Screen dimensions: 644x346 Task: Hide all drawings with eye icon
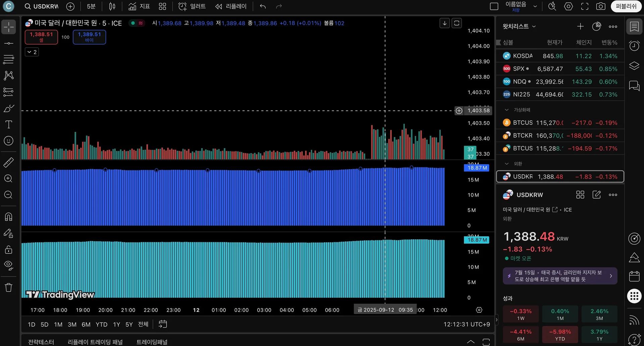coord(9,266)
